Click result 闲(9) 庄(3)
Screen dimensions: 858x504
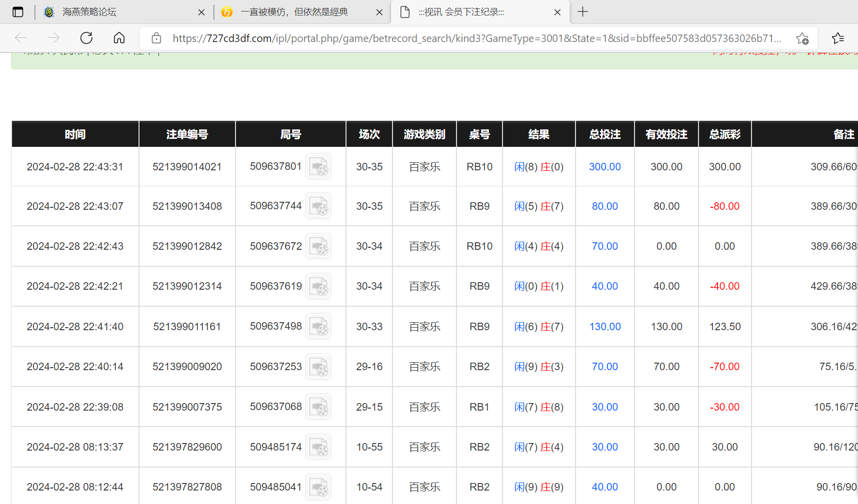(x=539, y=367)
